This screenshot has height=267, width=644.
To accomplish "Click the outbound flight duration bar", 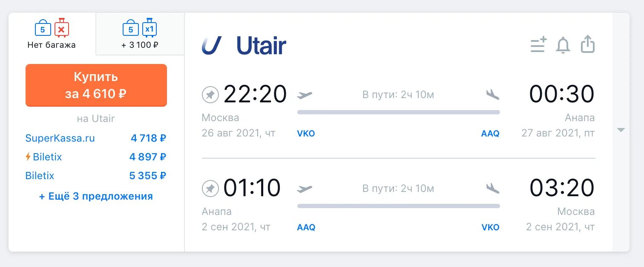I will coord(398,112).
